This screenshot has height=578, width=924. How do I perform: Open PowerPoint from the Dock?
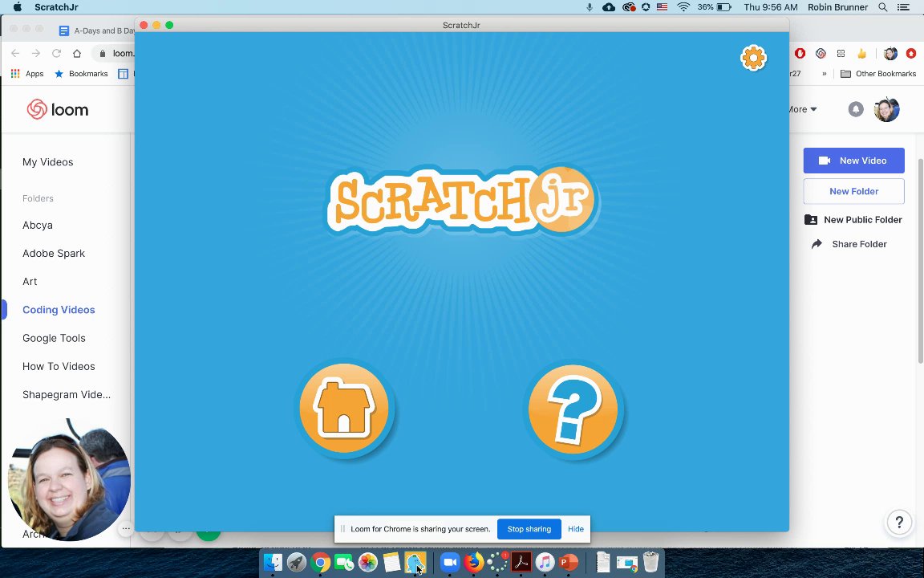(568, 563)
